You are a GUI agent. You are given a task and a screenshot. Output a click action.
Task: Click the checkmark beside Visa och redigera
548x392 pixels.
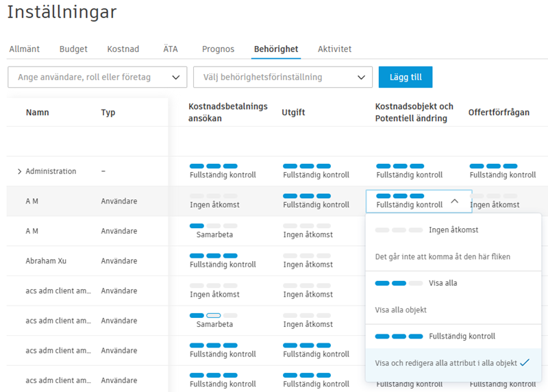tap(525, 363)
